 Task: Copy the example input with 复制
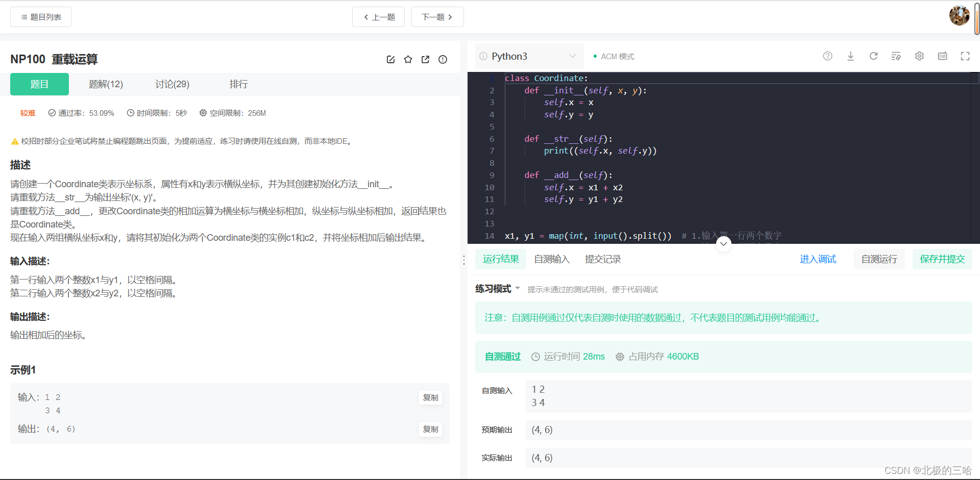430,397
